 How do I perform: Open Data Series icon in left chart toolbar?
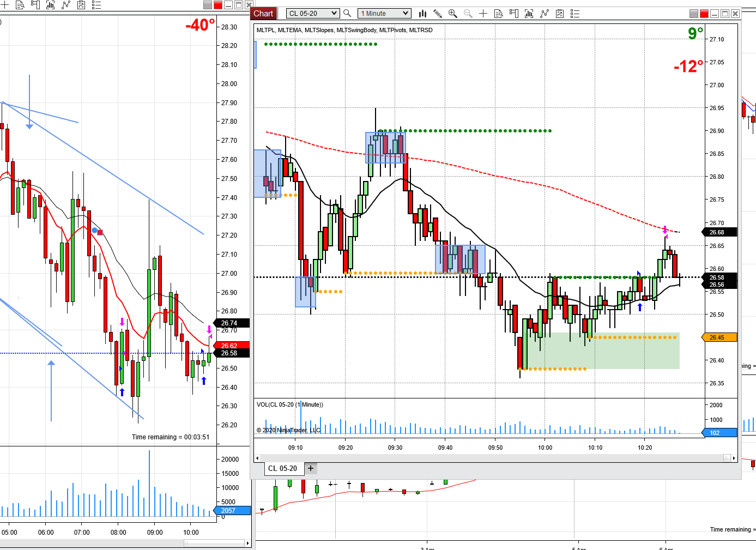pyautogui.click(x=51, y=5)
